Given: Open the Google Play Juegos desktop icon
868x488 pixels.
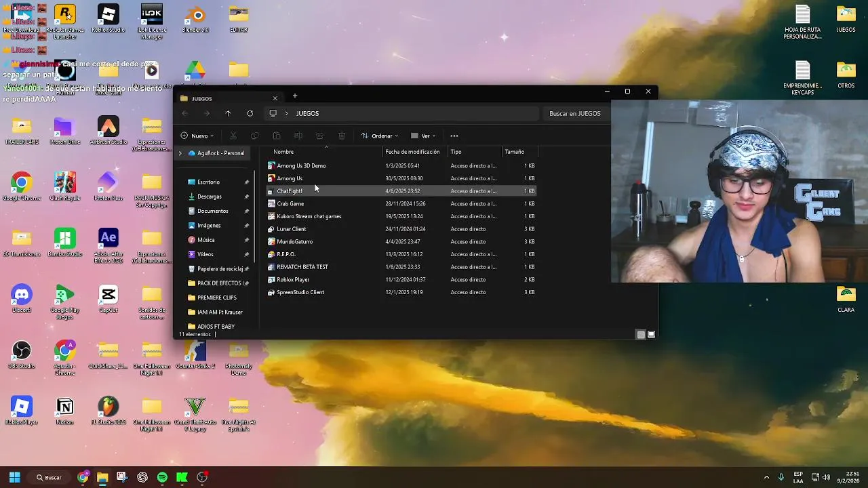Looking at the screenshot, I should (64, 302).
